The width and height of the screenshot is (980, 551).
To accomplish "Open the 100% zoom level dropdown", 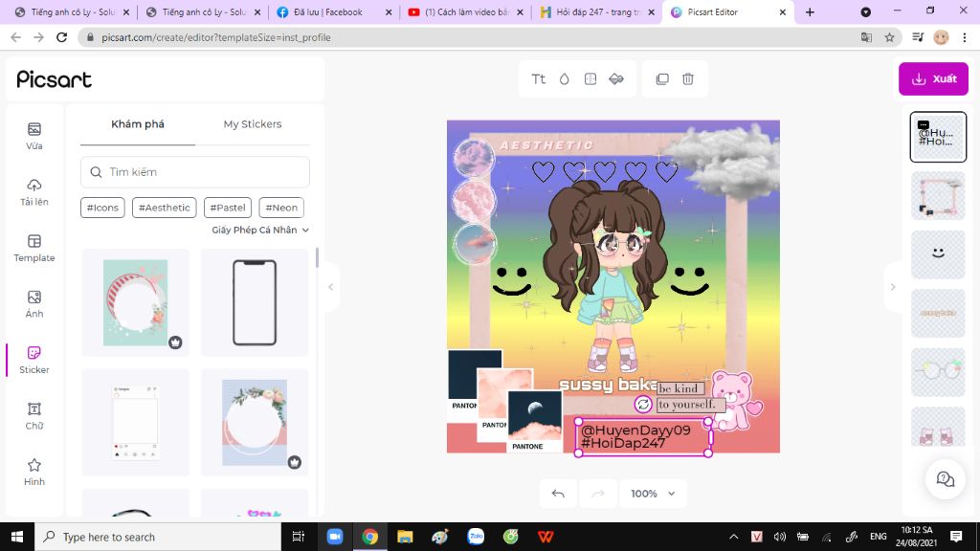I will pos(652,494).
